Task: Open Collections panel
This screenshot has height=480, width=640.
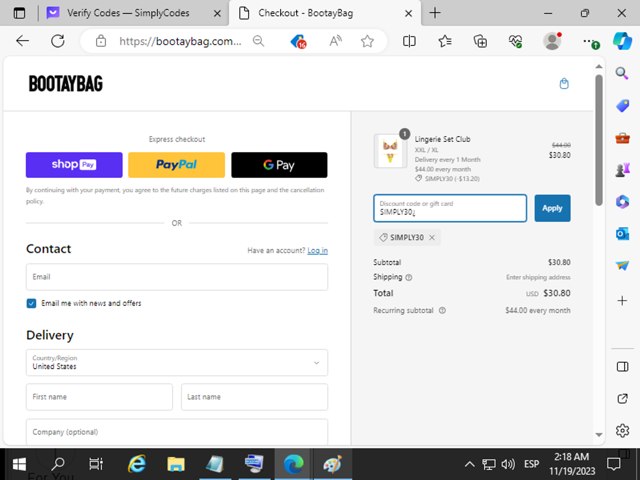Action: coord(480,41)
